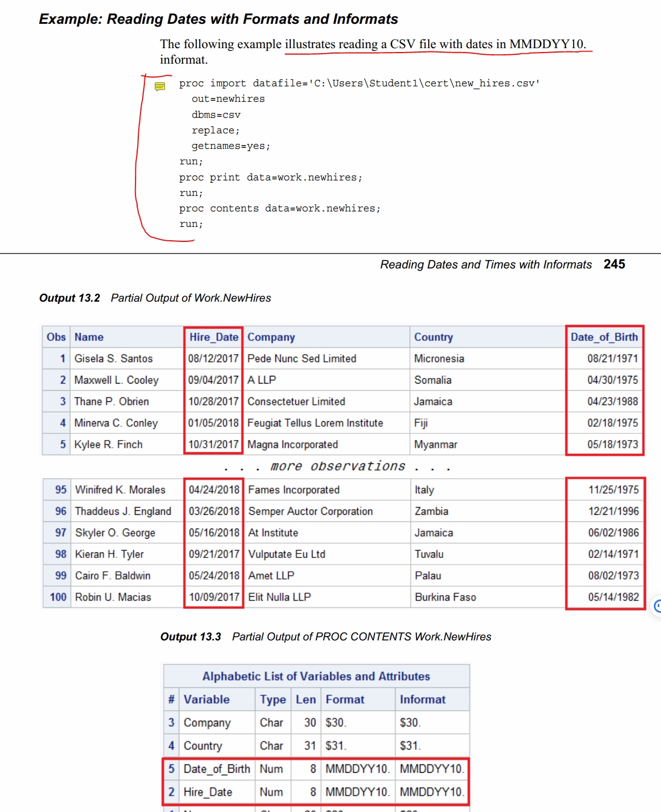661x812 pixels.
Task: Select the Company column header
Action: pos(272,337)
